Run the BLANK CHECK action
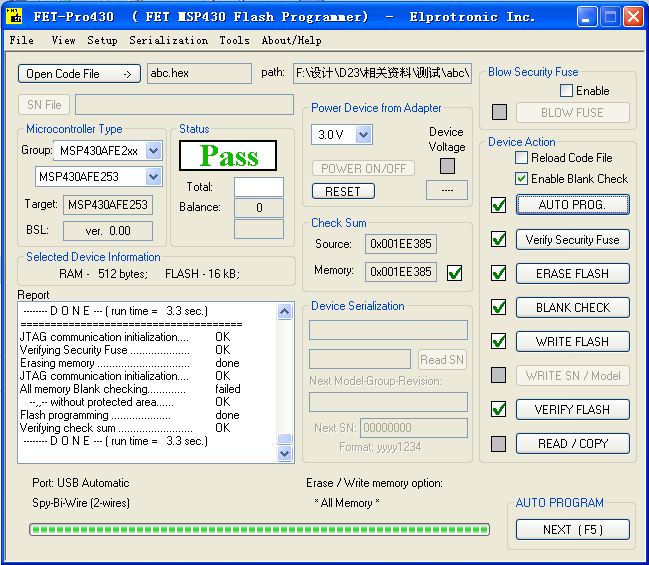 click(573, 308)
